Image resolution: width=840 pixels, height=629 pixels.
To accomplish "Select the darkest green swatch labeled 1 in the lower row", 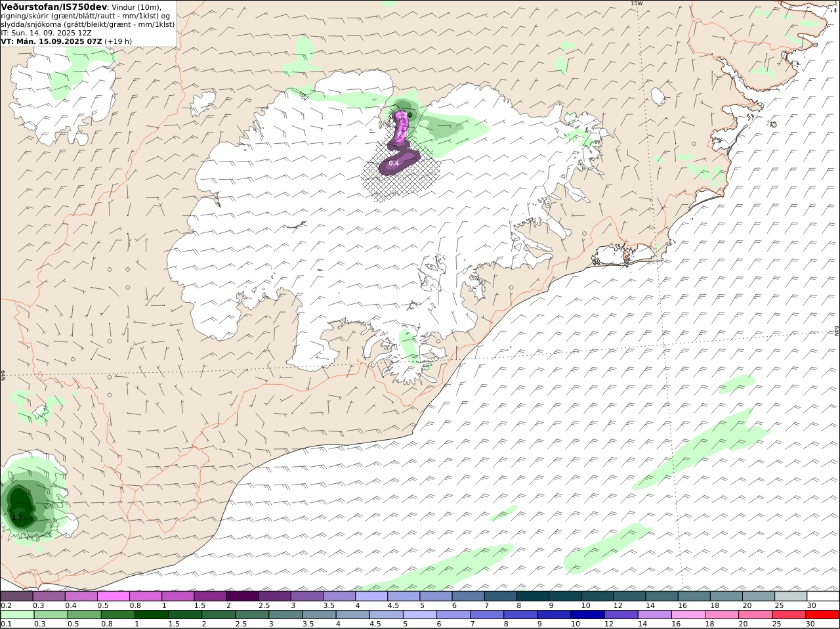I will [x=151, y=615].
